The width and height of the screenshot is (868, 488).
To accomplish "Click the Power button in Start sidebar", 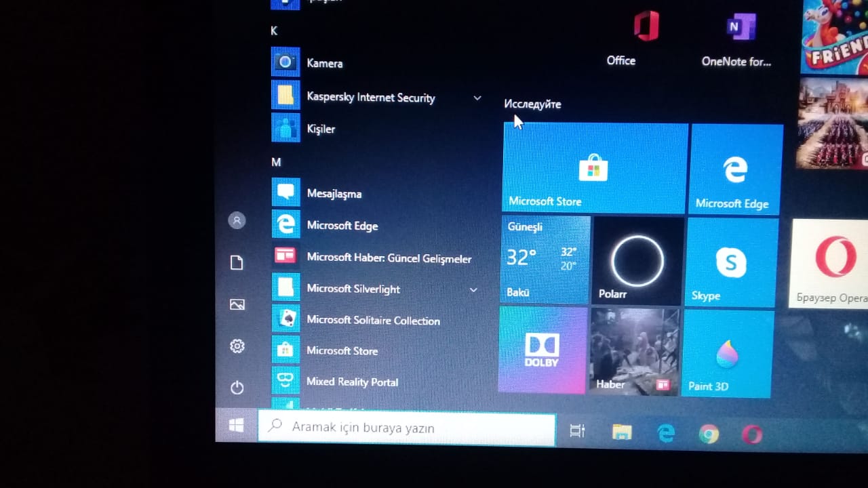I will point(237,388).
